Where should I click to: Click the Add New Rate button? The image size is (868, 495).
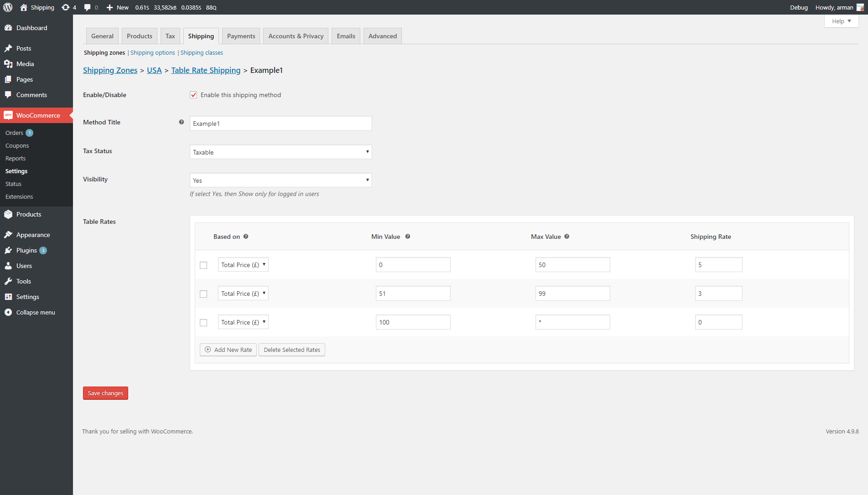click(228, 350)
